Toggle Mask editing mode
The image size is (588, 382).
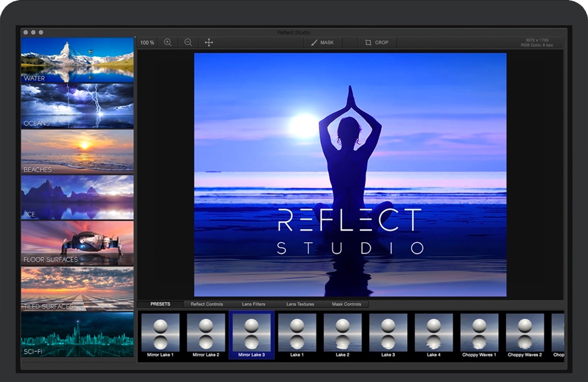click(x=323, y=42)
